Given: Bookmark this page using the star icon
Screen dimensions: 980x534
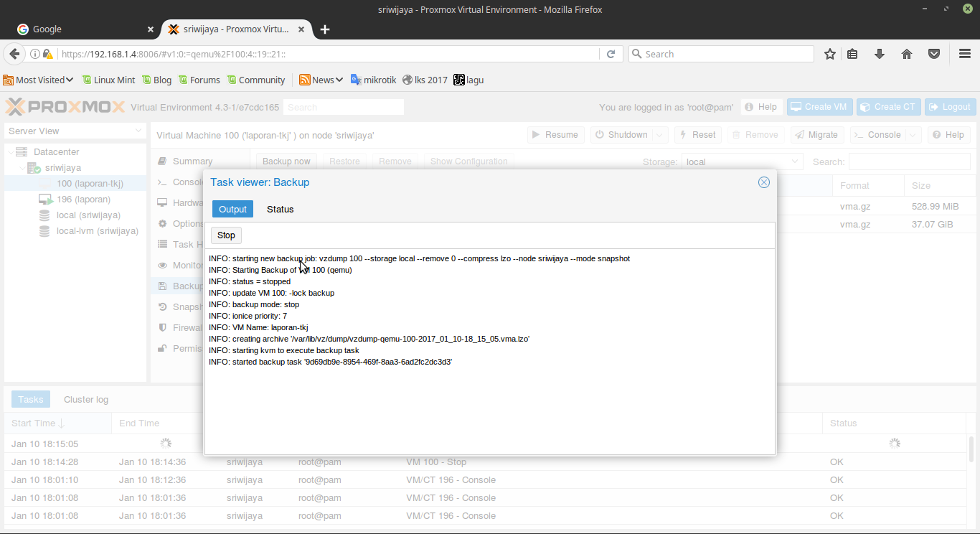Looking at the screenshot, I should coord(829,54).
